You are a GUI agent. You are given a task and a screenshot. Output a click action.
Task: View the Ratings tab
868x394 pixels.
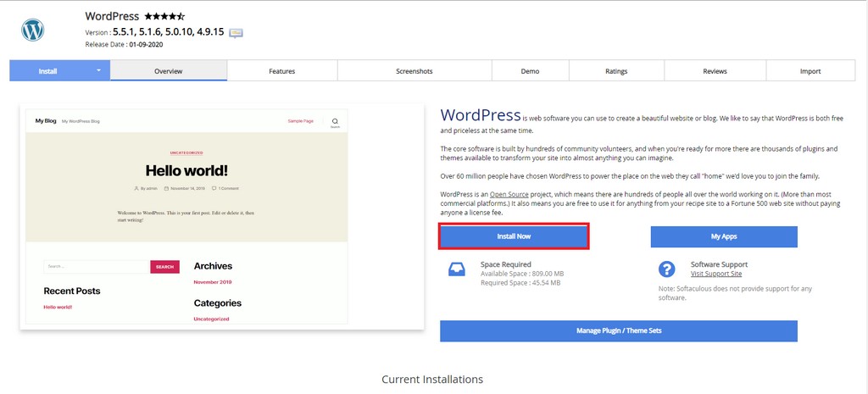pyautogui.click(x=616, y=71)
